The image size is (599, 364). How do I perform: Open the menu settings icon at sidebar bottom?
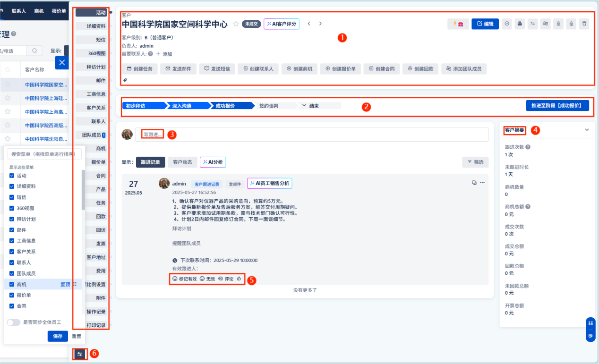pyautogui.click(x=80, y=354)
